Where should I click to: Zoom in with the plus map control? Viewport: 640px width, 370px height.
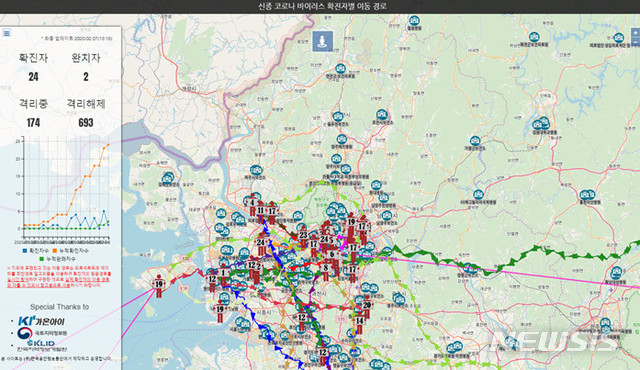(x=636, y=33)
